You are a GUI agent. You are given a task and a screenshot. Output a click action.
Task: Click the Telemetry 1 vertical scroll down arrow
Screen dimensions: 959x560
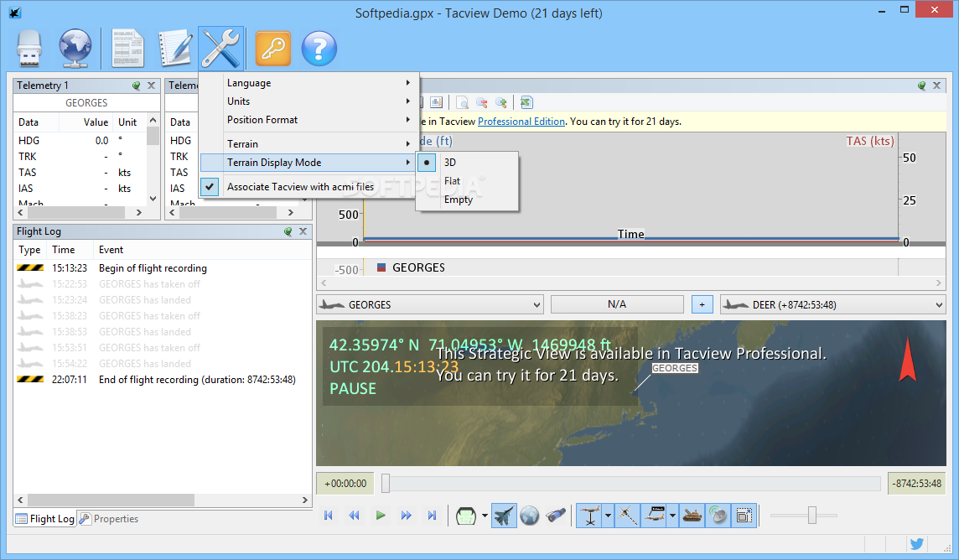click(x=153, y=198)
